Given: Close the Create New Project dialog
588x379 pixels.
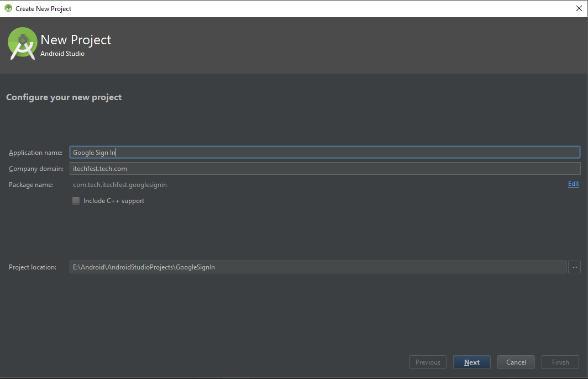Looking at the screenshot, I should click(x=579, y=8).
